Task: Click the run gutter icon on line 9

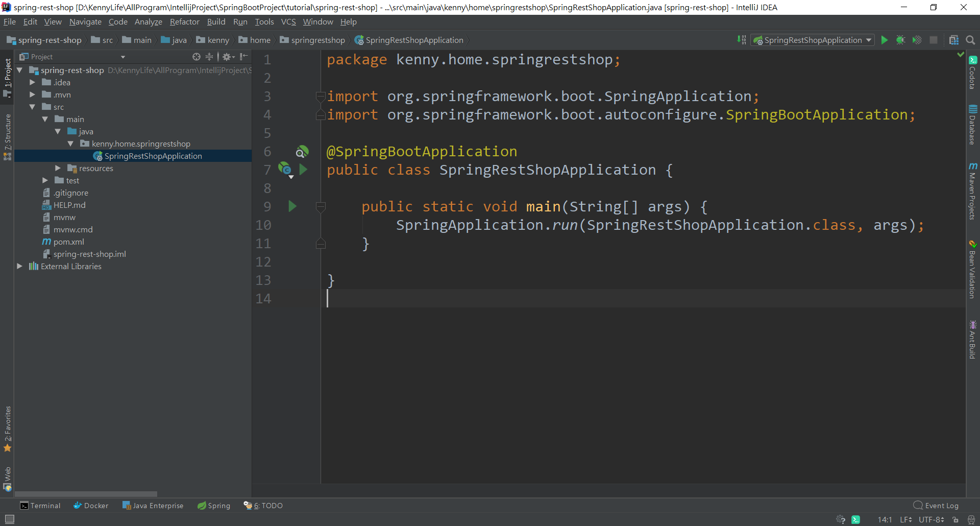Action: coord(292,206)
